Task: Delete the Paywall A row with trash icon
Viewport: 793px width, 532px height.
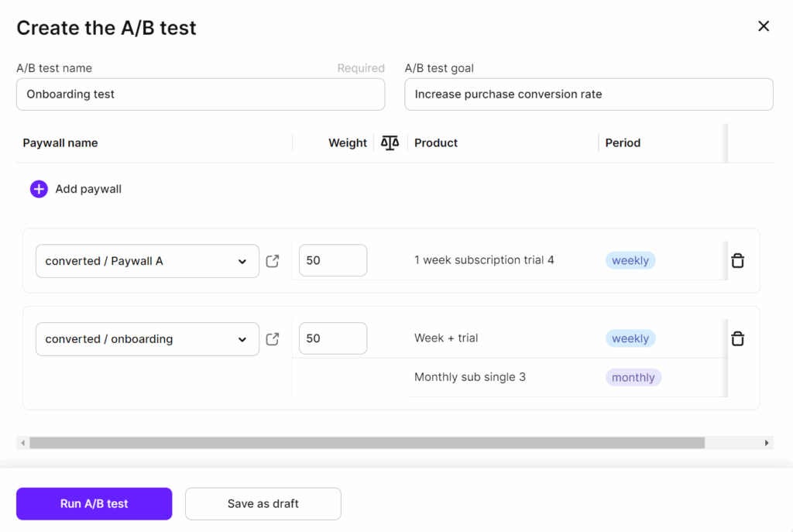Action: (737, 260)
